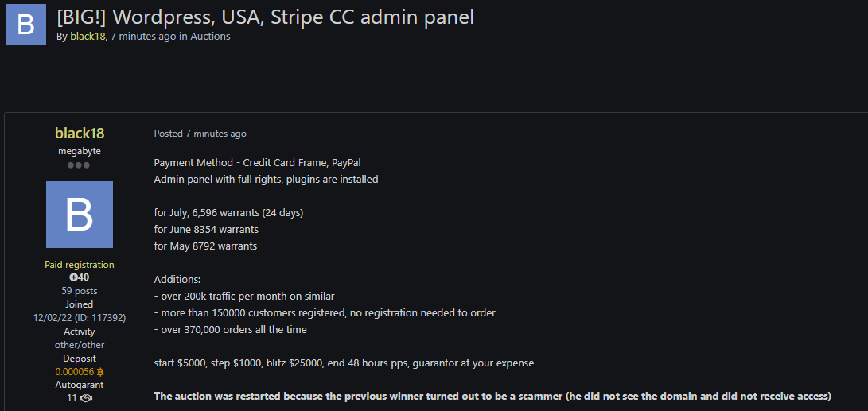Image resolution: width=868 pixels, height=411 pixels.
Task: Click the 'other/other' activity value
Action: (80, 345)
